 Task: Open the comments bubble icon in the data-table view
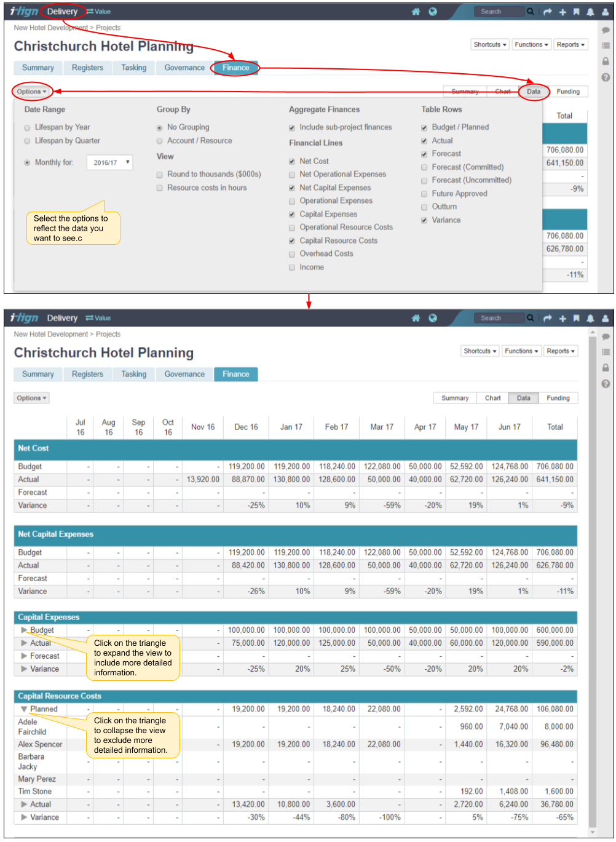(606, 336)
